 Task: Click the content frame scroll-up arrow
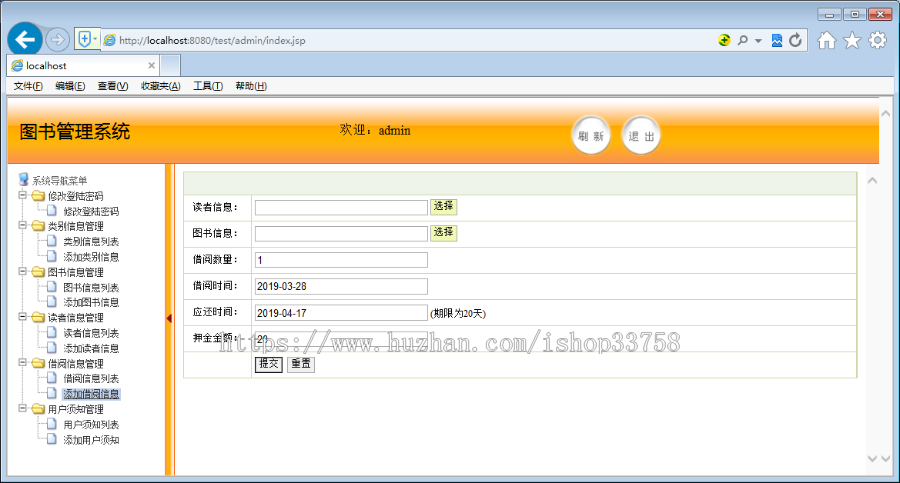[x=872, y=181]
